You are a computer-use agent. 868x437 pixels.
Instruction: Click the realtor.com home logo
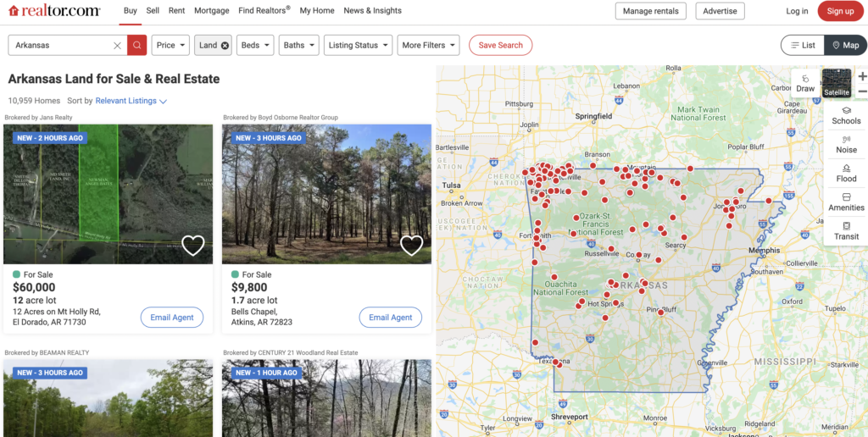pos(54,10)
